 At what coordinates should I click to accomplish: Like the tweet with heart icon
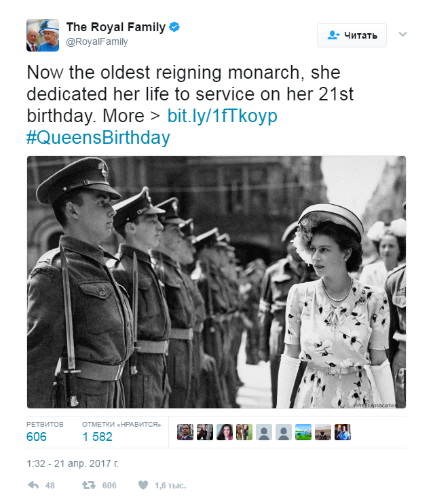[x=143, y=485]
